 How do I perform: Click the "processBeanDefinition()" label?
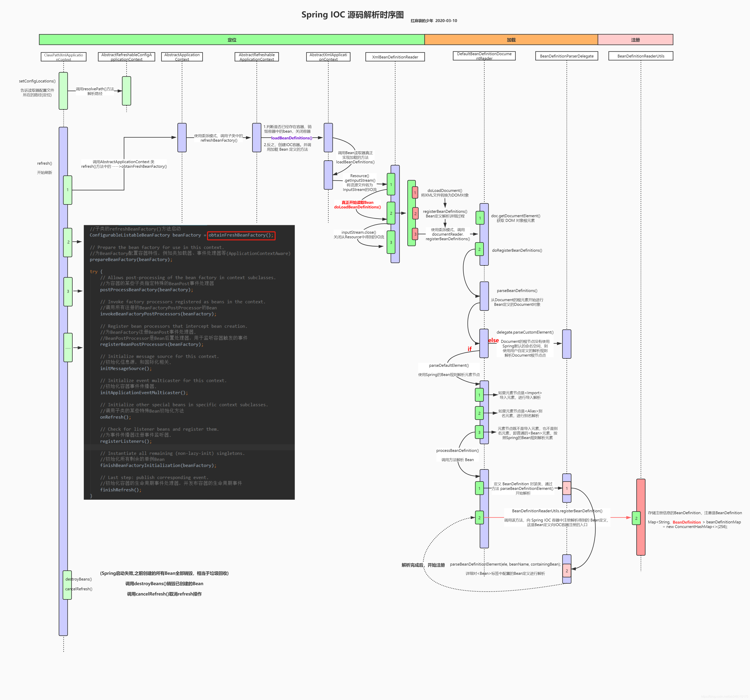[457, 450]
